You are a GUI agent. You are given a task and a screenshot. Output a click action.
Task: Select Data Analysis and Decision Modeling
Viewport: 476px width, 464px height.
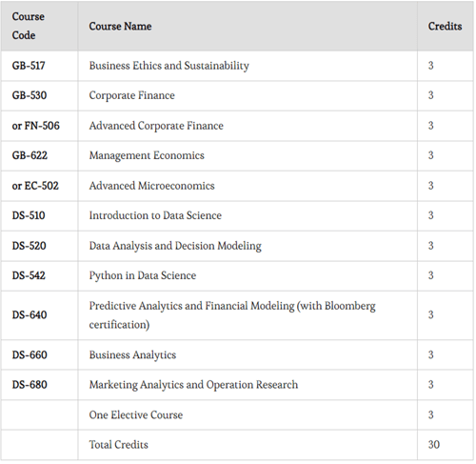pos(175,246)
